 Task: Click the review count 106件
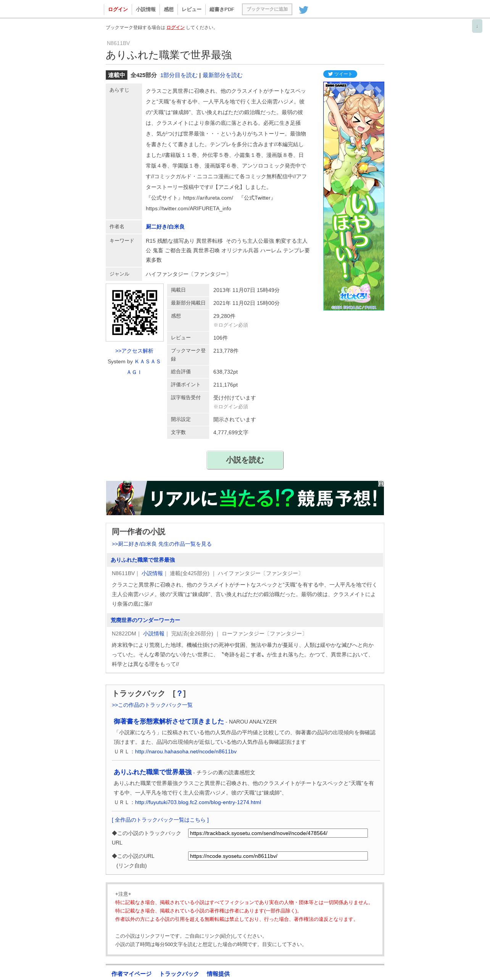tap(221, 338)
